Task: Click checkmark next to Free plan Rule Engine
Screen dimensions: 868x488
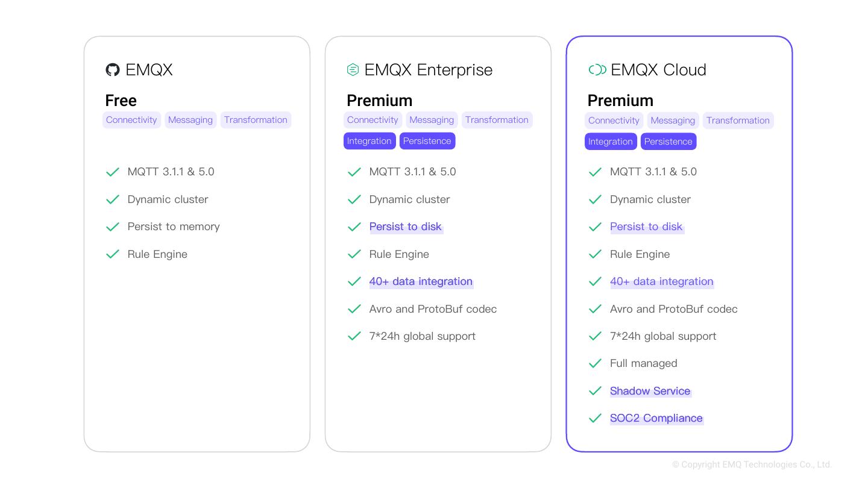Action: 113,254
